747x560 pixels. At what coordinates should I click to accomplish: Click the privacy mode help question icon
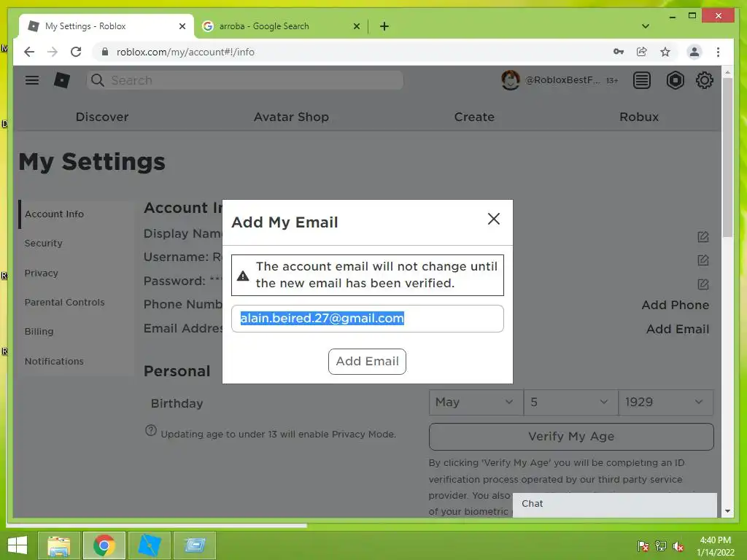(150, 430)
